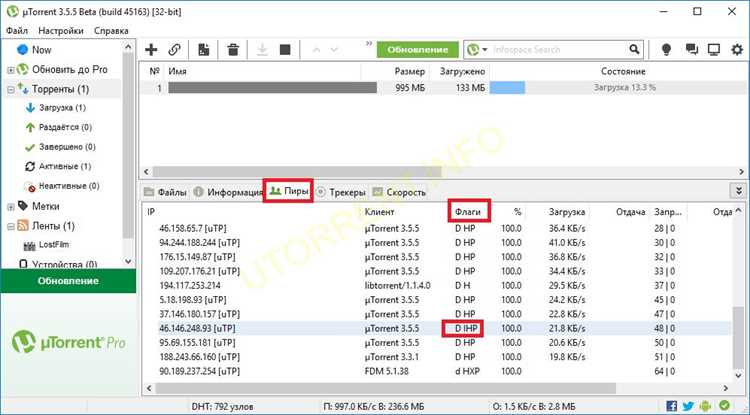Click the remote monitor icon in toolbar
The width and height of the screenshot is (750, 415).
714,49
